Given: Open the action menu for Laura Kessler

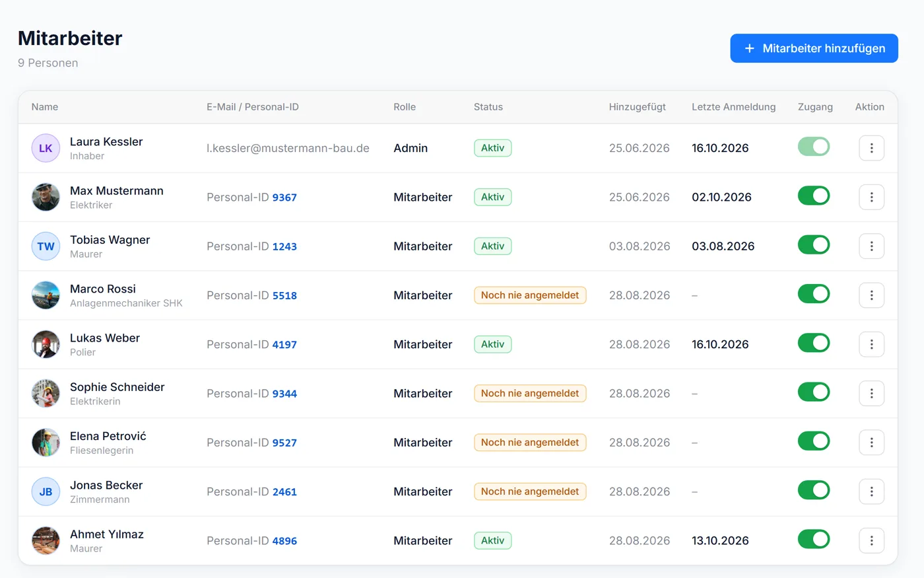Looking at the screenshot, I should coord(871,148).
